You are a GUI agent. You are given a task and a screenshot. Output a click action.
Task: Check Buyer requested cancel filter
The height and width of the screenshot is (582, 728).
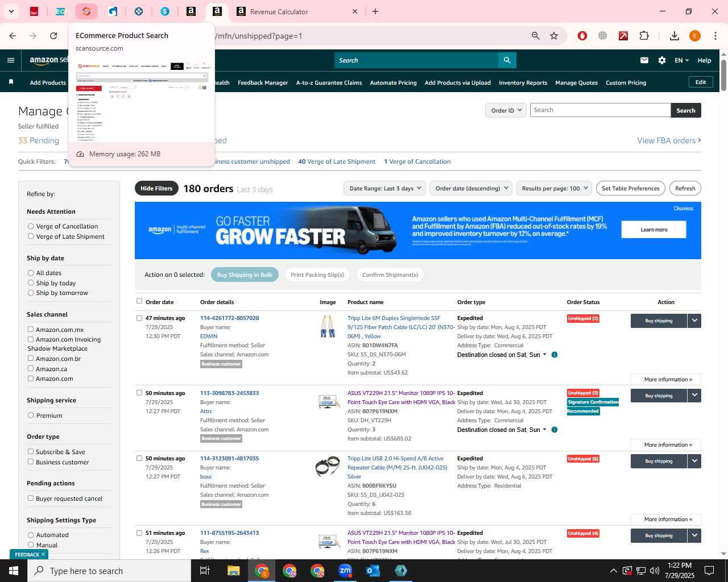click(x=31, y=498)
